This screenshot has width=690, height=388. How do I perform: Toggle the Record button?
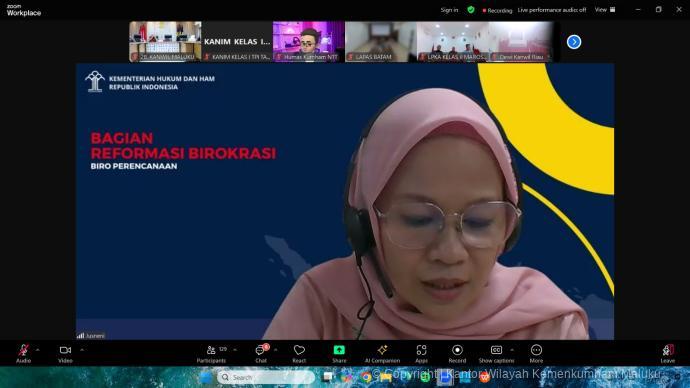tap(457, 353)
